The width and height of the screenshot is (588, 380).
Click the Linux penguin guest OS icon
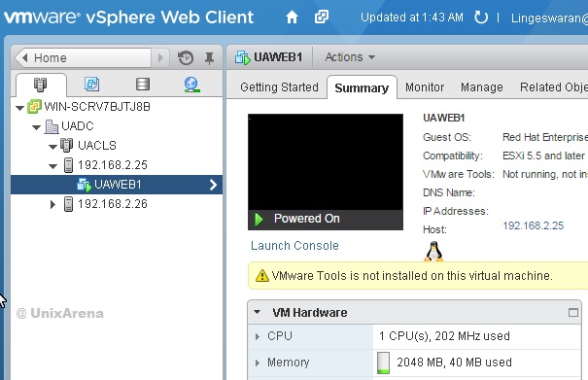pos(433,252)
